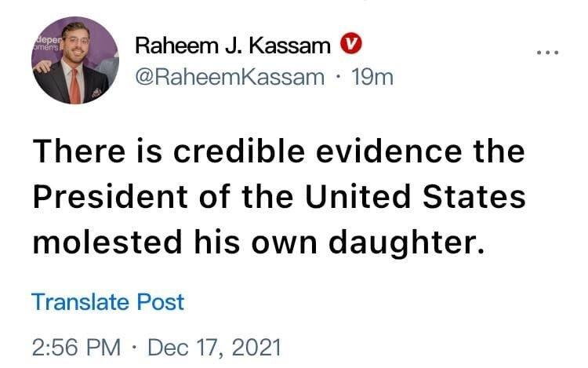Open Raheem J. Kassam's circular profile photo
Image resolution: width=588 pixels, height=368 pixels.
(75, 60)
